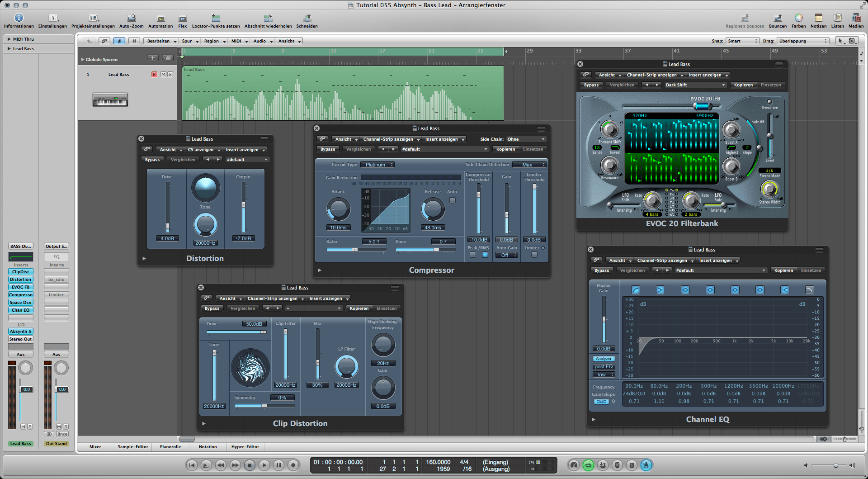The height and width of the screenshot is (479, 868).
Task: Expand the Globale Spuren disclosure triangle
Action: coord(83,59)
